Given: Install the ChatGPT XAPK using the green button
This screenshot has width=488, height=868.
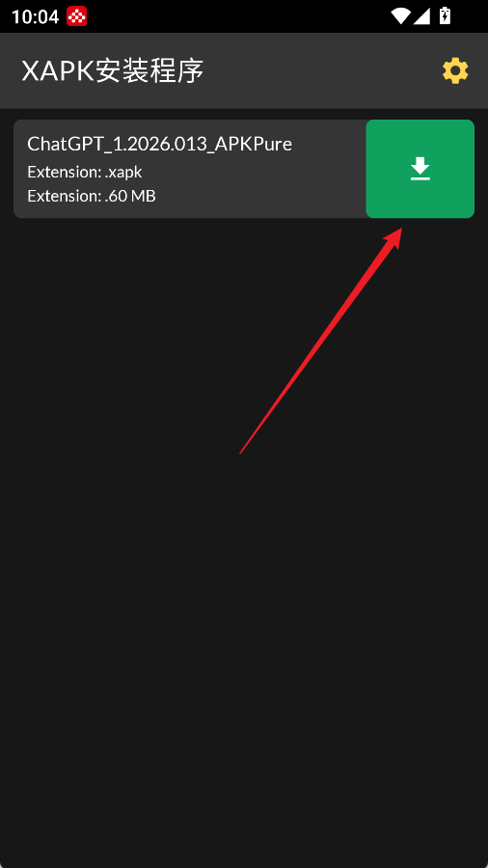Looking at the screenshot, I should (x=420, y=169).
